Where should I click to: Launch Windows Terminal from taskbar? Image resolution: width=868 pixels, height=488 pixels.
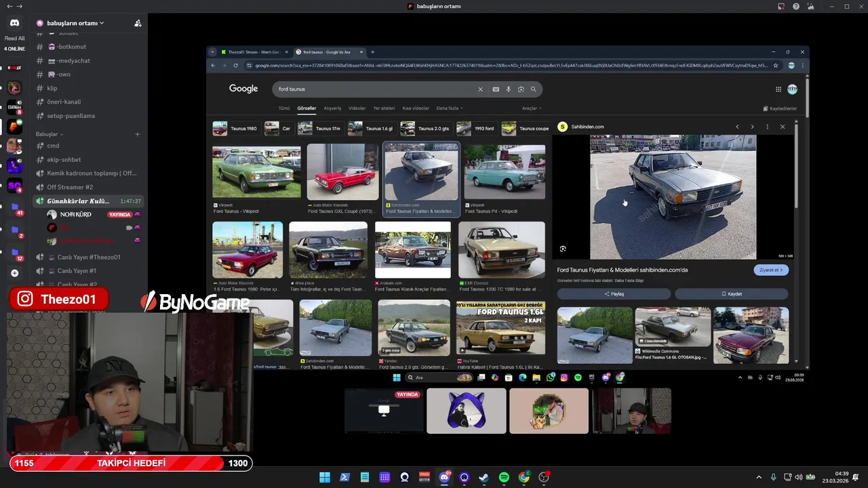[344, 477]
